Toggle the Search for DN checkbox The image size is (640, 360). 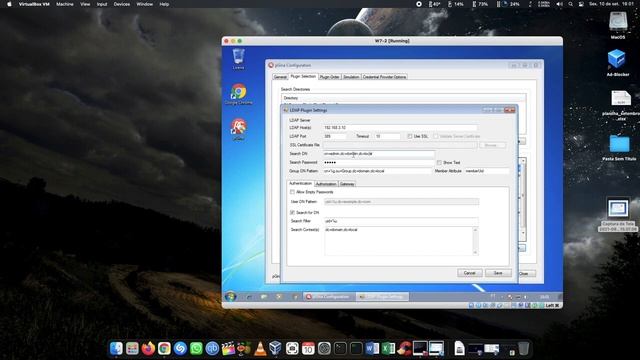pos(292,213)
